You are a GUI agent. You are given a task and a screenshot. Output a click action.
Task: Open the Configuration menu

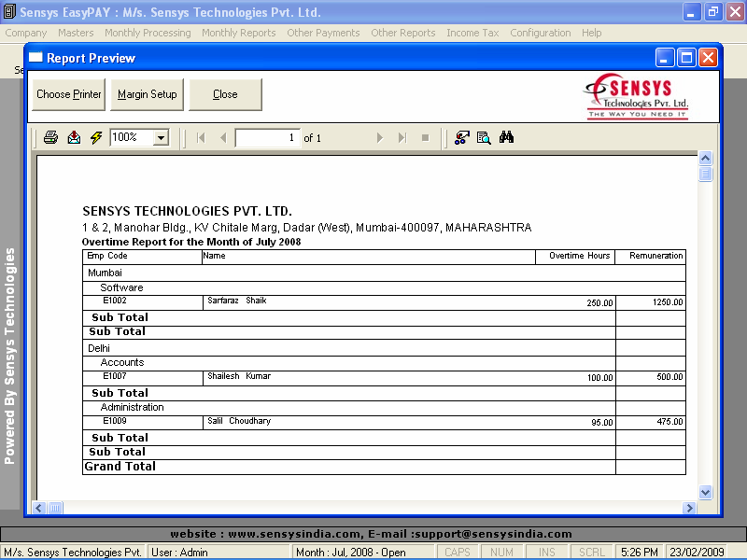point(541,33)
